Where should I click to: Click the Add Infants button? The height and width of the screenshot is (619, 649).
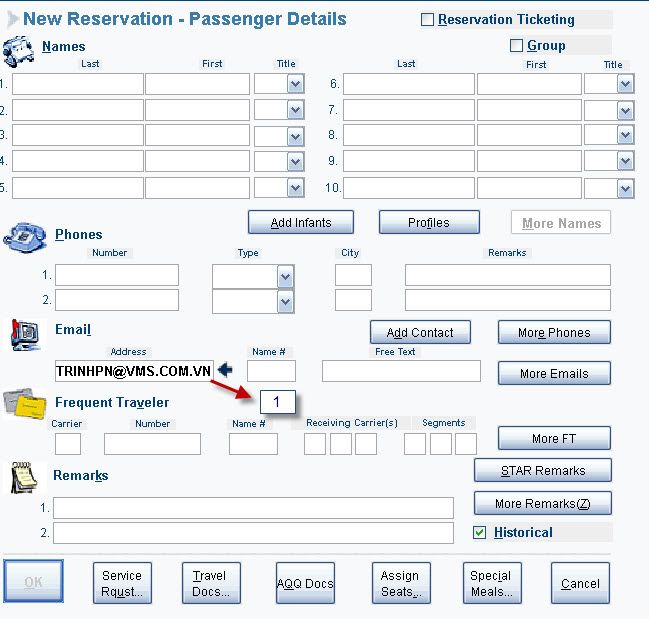[x=301, y=222]
